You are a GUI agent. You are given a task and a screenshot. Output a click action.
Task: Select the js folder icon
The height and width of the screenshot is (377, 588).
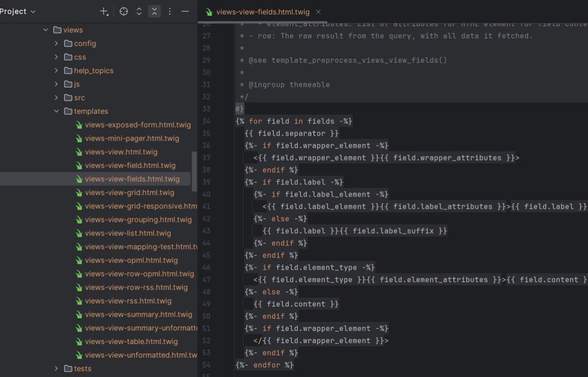tap(68, 84)
